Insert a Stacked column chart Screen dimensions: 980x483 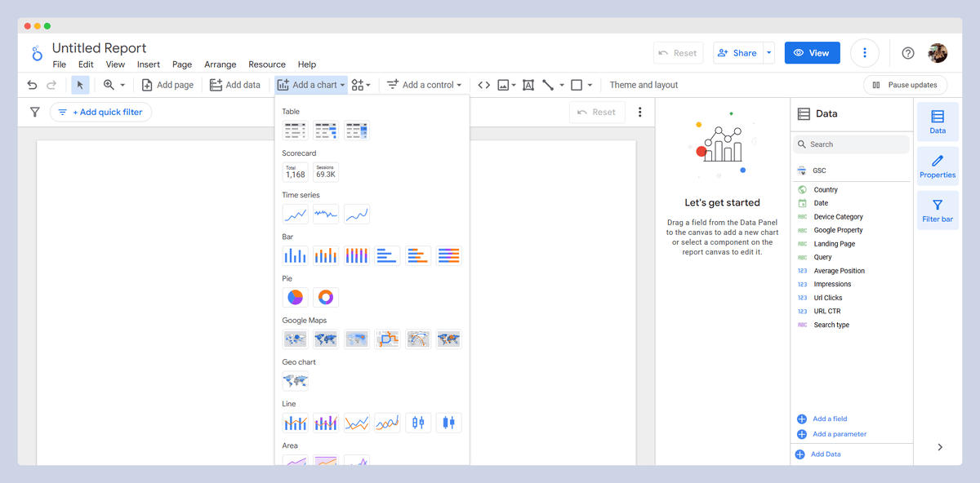pos(326,256)
